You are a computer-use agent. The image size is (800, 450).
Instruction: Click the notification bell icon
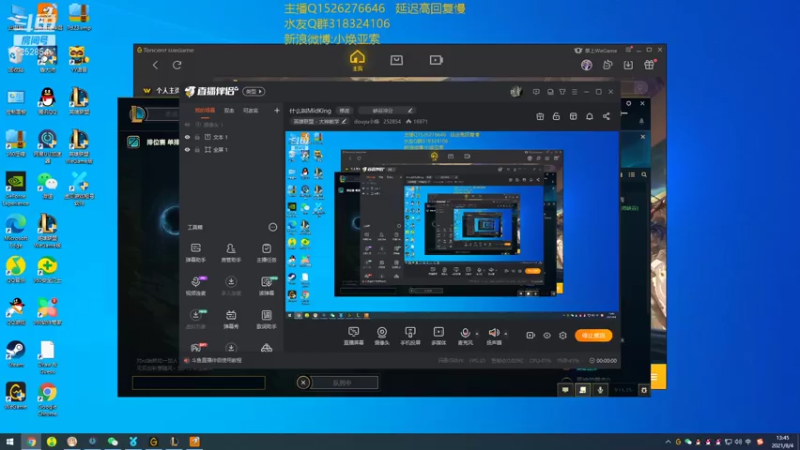click(x=589, y=116)
